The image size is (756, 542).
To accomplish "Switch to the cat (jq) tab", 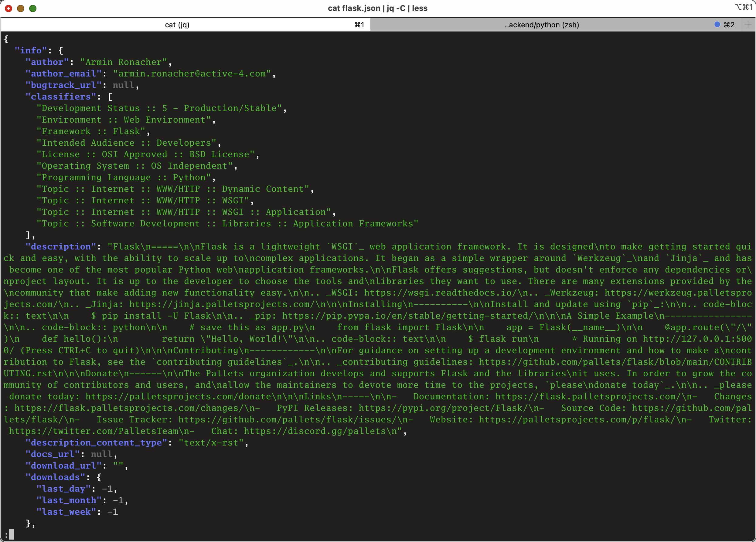I will [185, 25].
